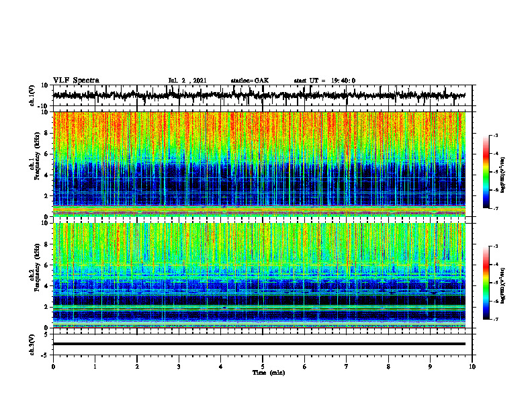Click time axis tick label "10"
532x411 pixels.
[x=472, y=367]
